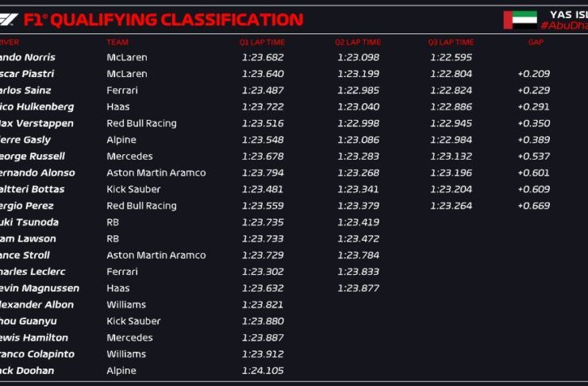This screenshot has width=588, height=386.
Task: Click the pole Q3 lap time 1:22.595
Action: [x=451, y=57]
